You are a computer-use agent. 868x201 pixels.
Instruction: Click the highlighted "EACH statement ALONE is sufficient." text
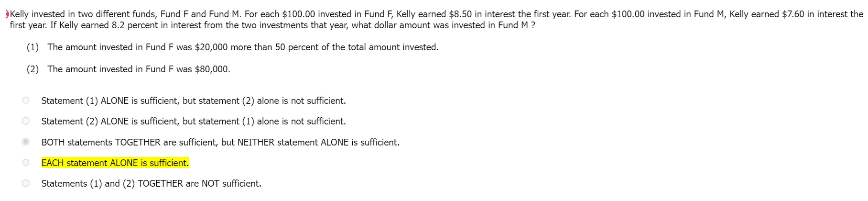click(x=115, y=163)
